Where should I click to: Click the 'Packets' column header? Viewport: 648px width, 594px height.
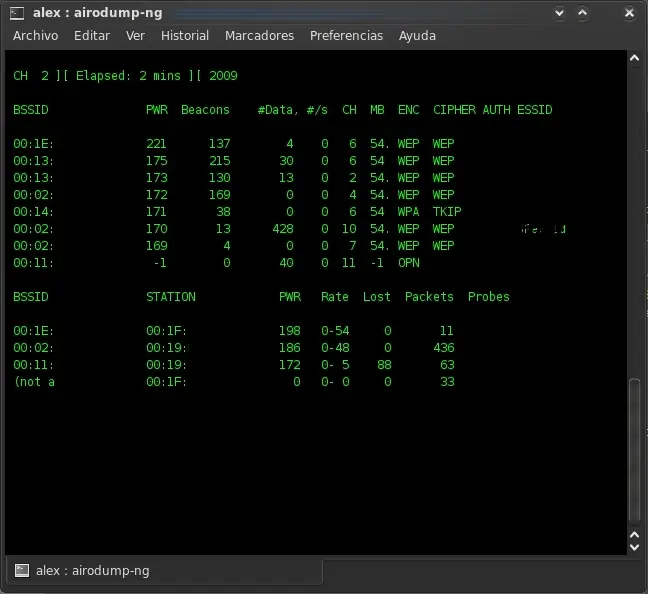[x=429, y=297]
